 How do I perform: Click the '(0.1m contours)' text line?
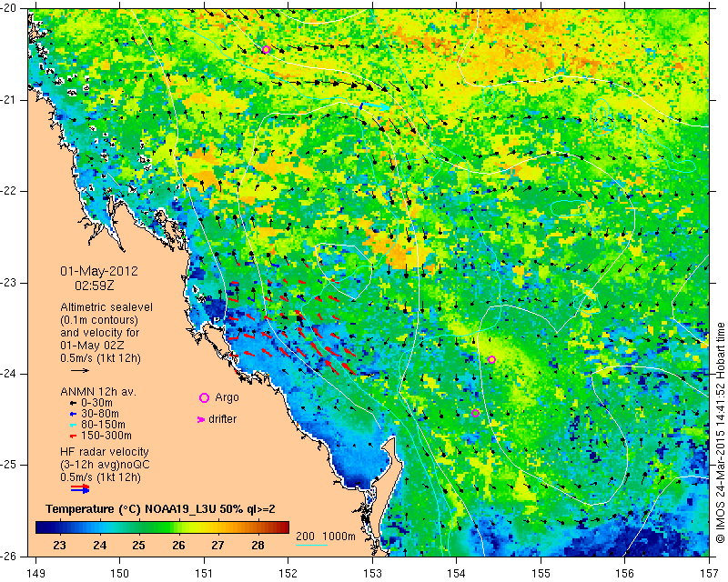(99, 320)
